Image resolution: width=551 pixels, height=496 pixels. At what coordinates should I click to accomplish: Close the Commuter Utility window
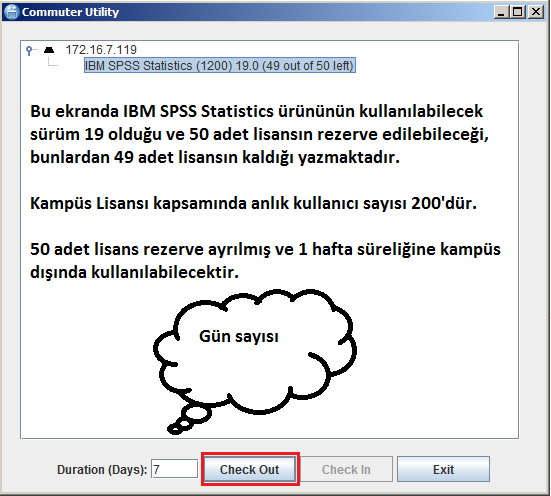pos(536,12)
